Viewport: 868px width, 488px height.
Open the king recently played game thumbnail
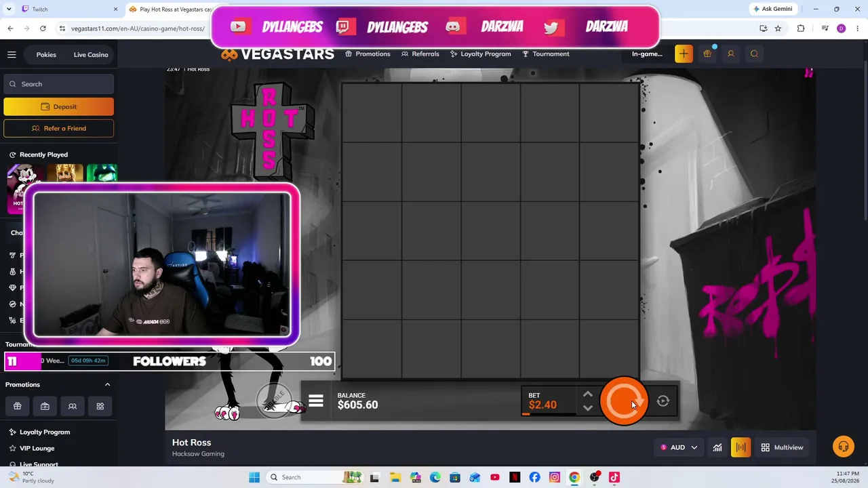(x=65, y=174)
